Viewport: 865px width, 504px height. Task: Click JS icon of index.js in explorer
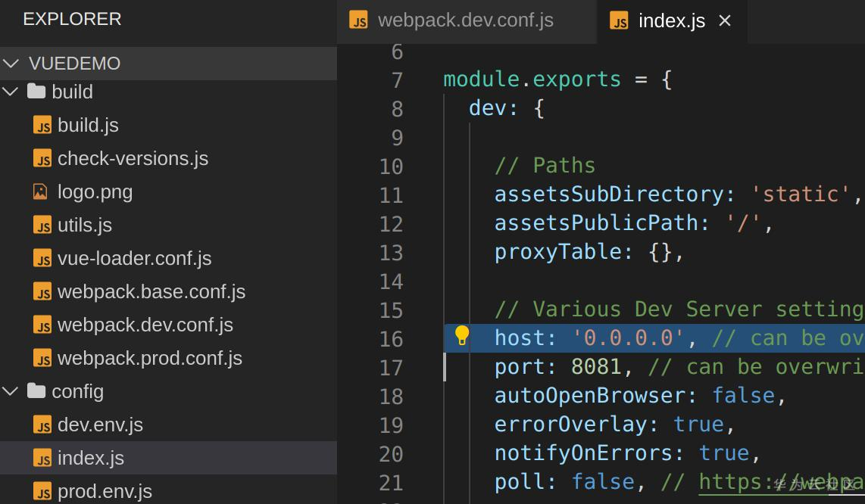[42, 458]
